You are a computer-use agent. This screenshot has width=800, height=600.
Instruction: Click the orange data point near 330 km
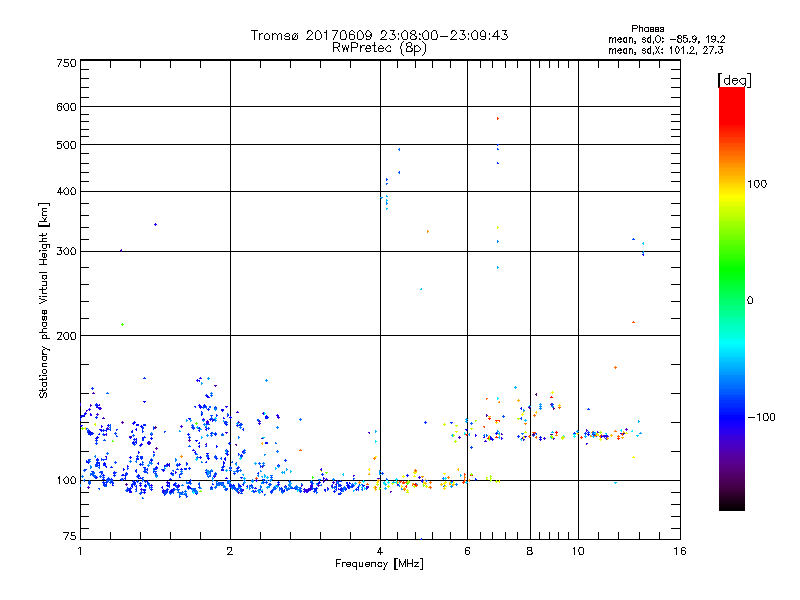pos(428,232)
